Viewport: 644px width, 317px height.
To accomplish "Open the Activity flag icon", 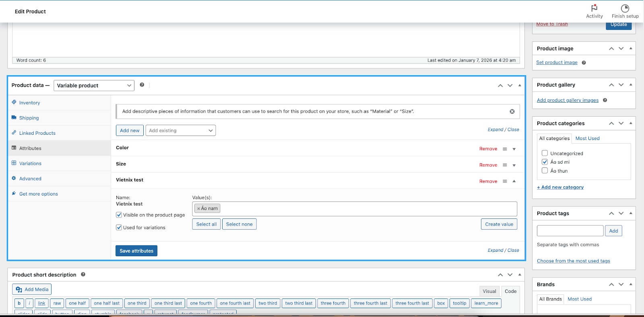I will (x=594, y=8).
